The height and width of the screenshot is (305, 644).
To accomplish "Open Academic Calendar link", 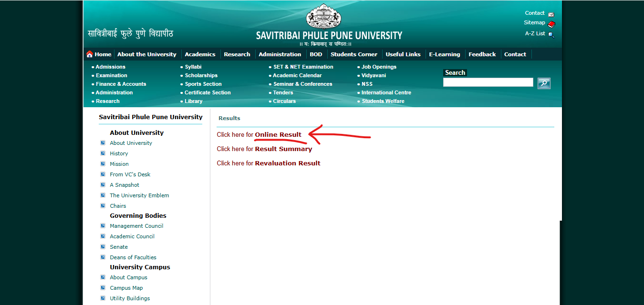I will point(297,75).
